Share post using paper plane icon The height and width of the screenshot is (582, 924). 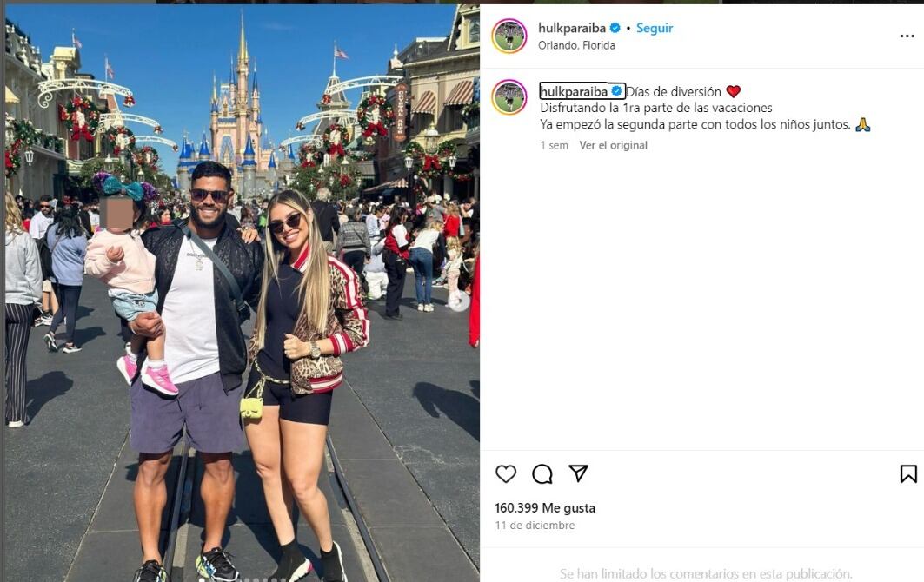click(x=578, y=473)
